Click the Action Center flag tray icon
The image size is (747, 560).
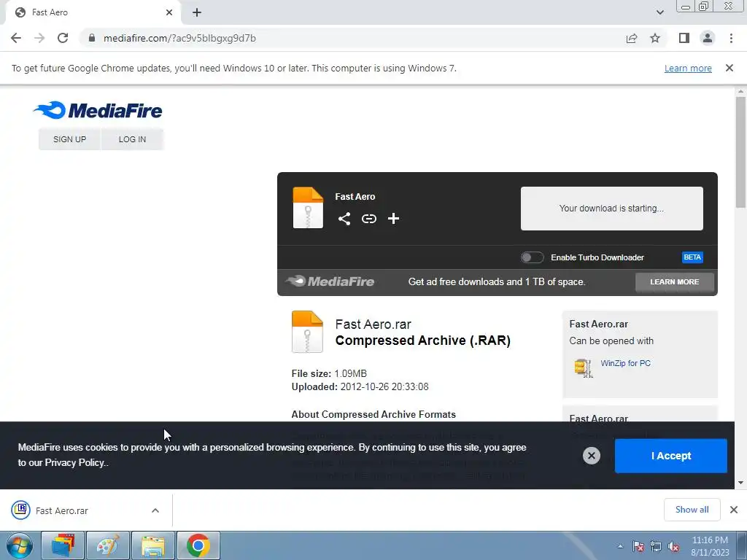tap(638, 547)
